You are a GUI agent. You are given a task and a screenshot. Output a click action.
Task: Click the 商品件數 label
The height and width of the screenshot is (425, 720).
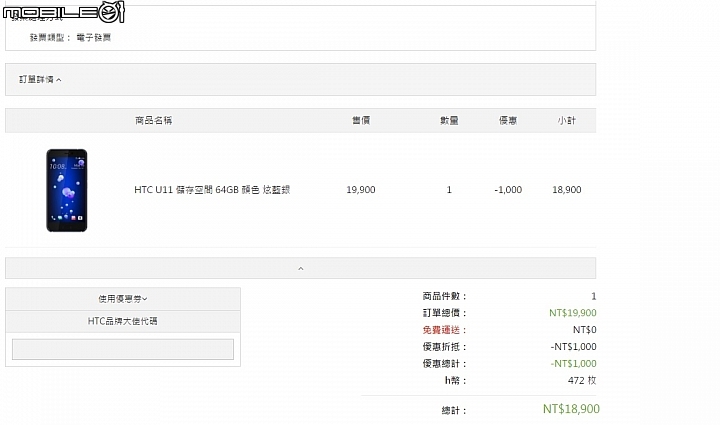(x=444, y=296)
